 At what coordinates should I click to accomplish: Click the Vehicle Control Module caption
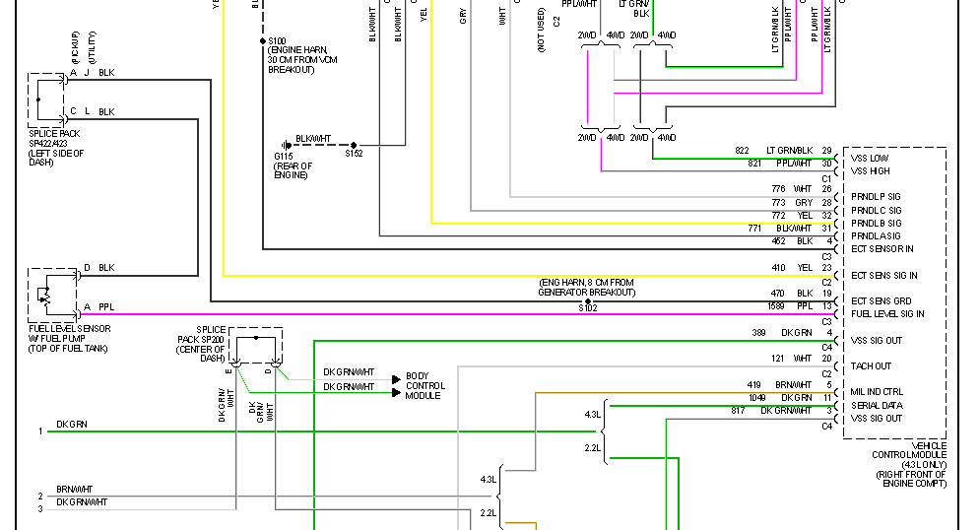(910, 464)
